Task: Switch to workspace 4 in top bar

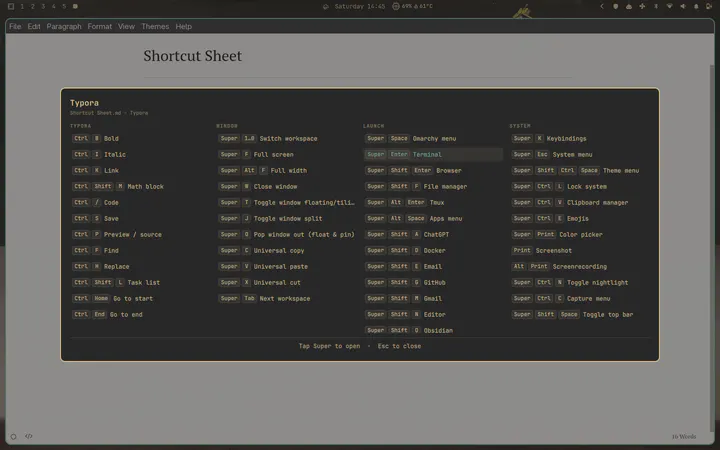Action: click(54, 6)
